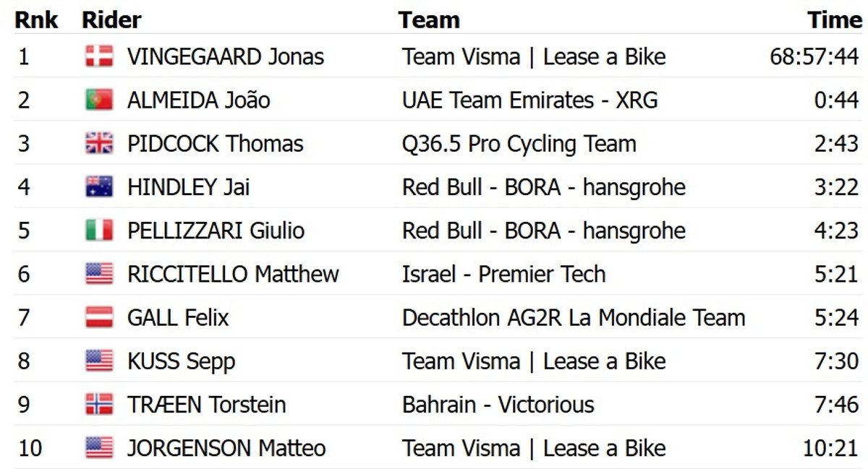Screen dimensions: 868x469
Task: Open rider ALMEIDA João
Action: coord(198,100)
